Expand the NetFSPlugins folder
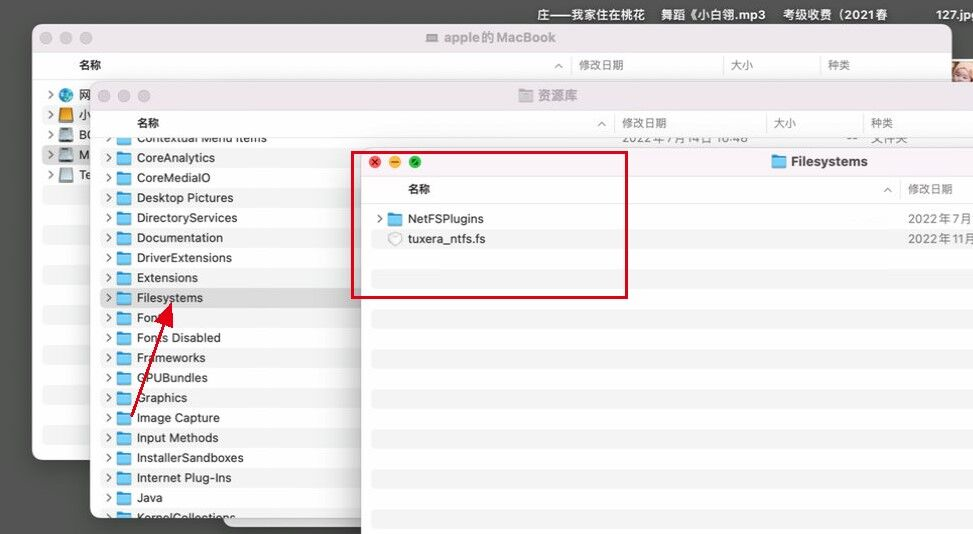 point(379,219)
